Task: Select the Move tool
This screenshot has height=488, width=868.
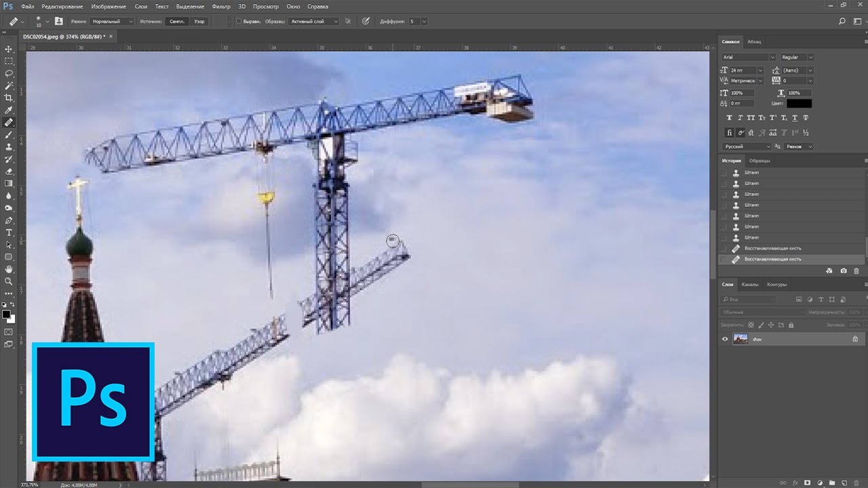Action: click(9, 49)
